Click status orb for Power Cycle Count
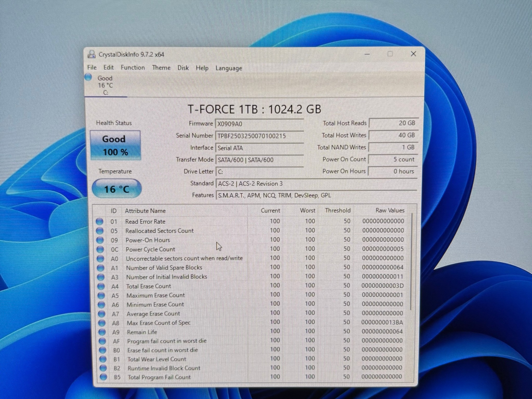Viewport: 532px width, 399px height. click(100, 249)
